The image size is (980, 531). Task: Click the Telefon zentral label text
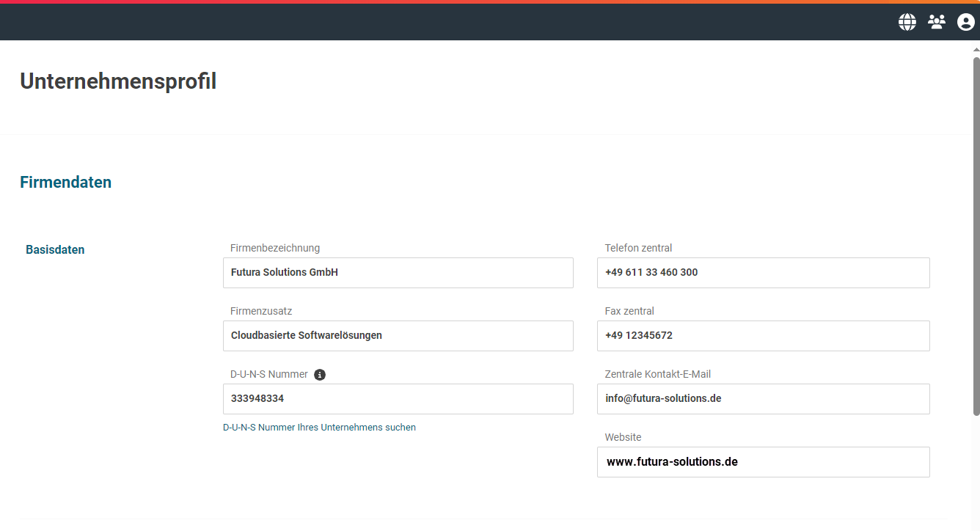point(638,249)
